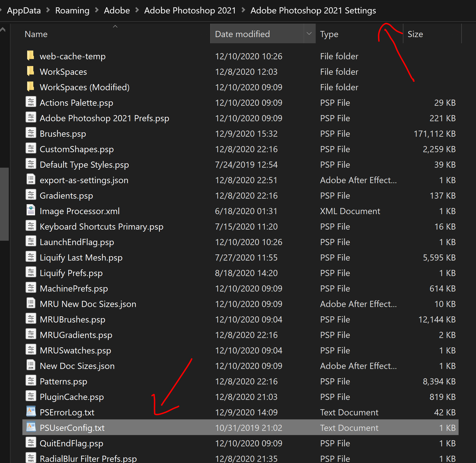The image size is (476, 463).
Task: Click the 12,144 KB size of MRUBrushes.psp
Action: click(x=437, y=319)
